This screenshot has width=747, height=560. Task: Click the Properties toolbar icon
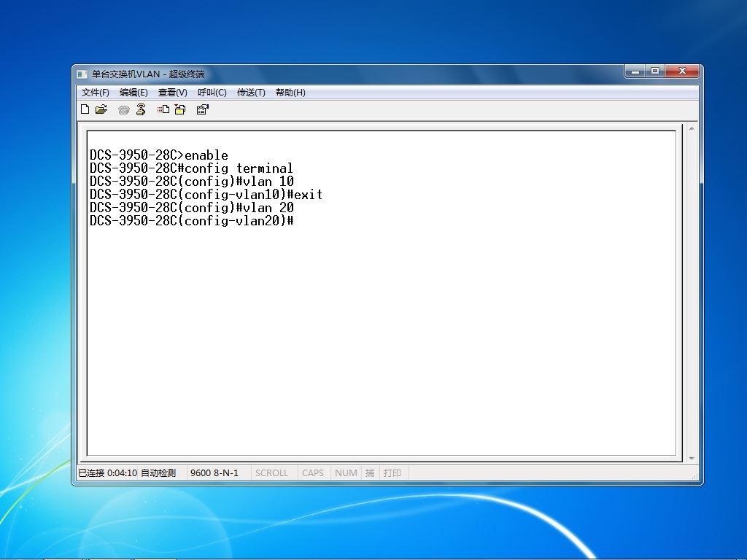pos(203,109)
